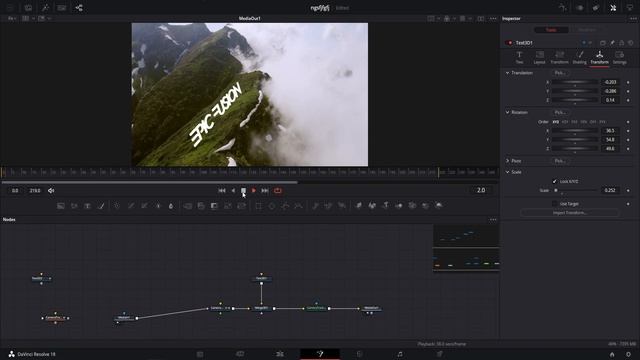The height and width of the screenshot is (360, 640).
Task: Toggle keyframe dot for Translation X
Action: pos(628,82)
